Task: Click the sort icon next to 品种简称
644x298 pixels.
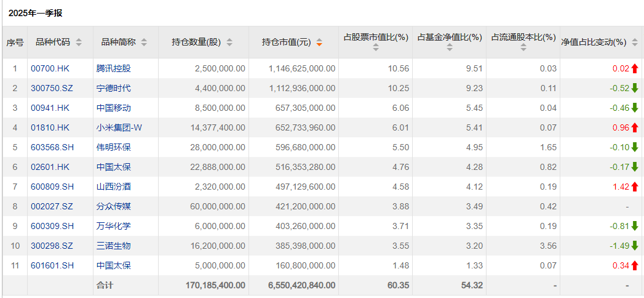Action: 144,42
